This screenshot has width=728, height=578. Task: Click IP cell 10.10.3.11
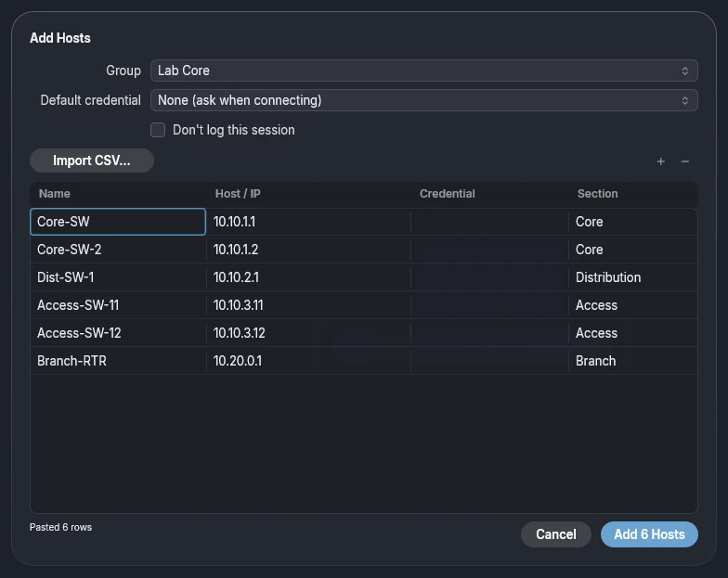[x=308, y=305]
